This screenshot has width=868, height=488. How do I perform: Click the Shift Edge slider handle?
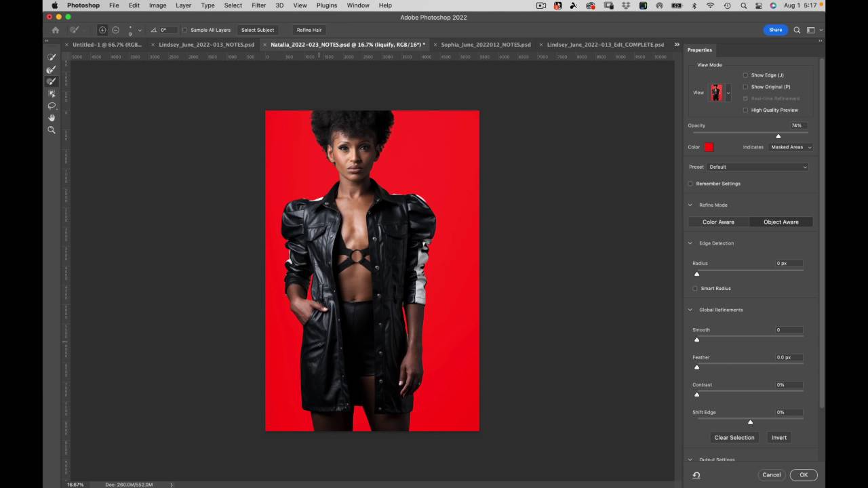click(x=750, y=422)
